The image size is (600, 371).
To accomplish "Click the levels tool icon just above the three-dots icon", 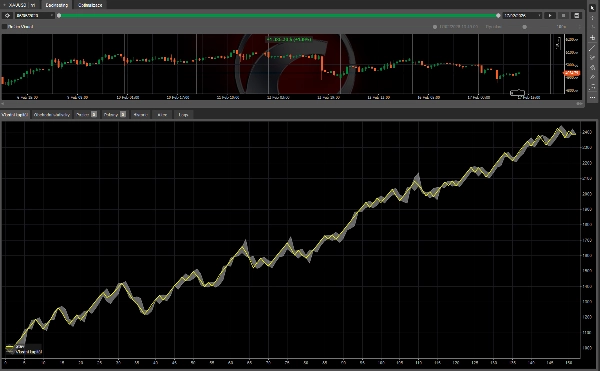I will [592, 88].
